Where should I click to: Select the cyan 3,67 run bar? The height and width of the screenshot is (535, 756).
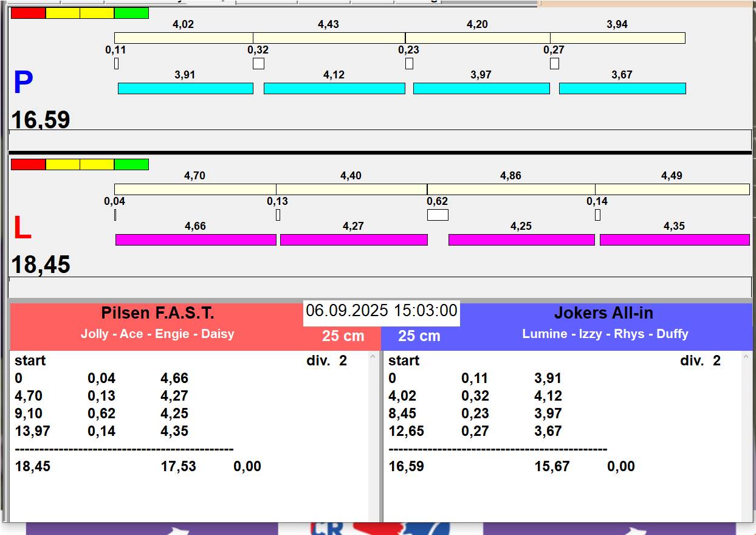click(622, 89)
